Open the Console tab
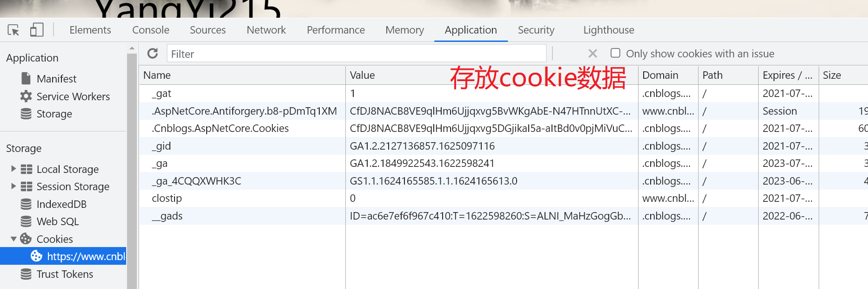 point(151,30)
